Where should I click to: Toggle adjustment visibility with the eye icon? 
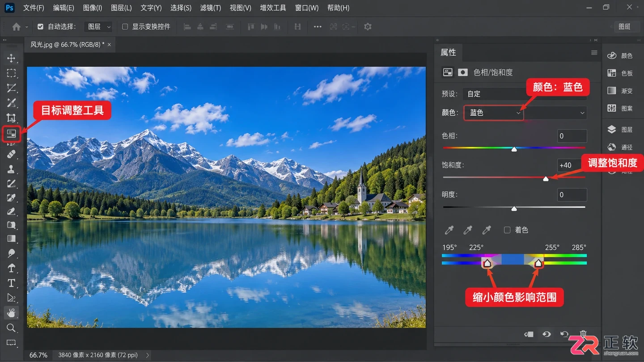[547, 334]
